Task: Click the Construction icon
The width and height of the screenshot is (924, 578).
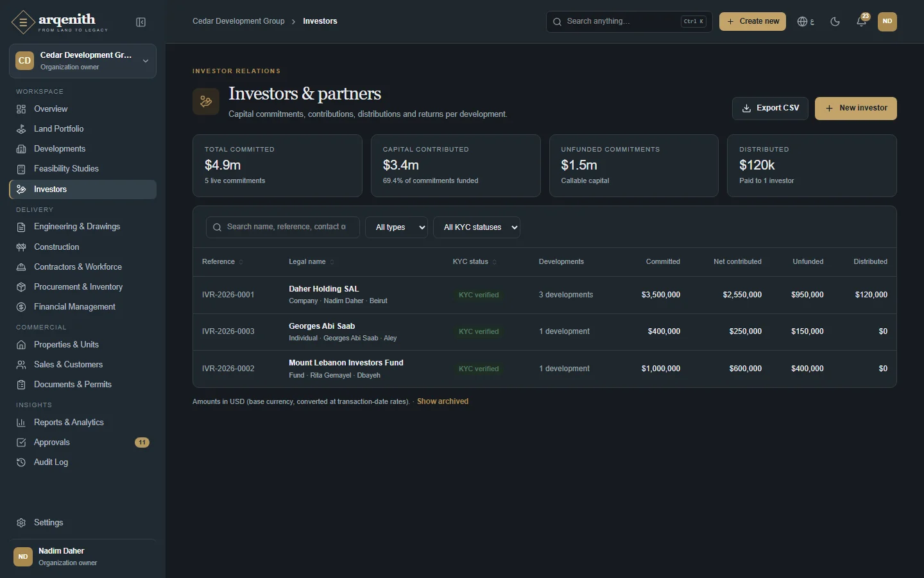Action: pyautogui.click(x=21, y=247)
